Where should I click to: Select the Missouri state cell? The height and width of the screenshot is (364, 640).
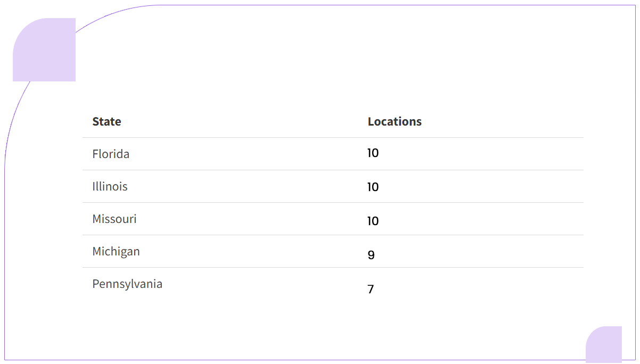pyautogui.click(x=114, y=219)
